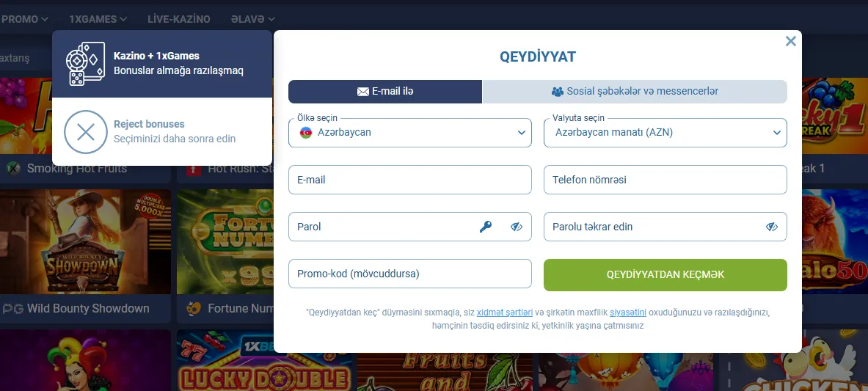Focus the E-mail input field
The image size is (868, 391).
pos(409,180)
